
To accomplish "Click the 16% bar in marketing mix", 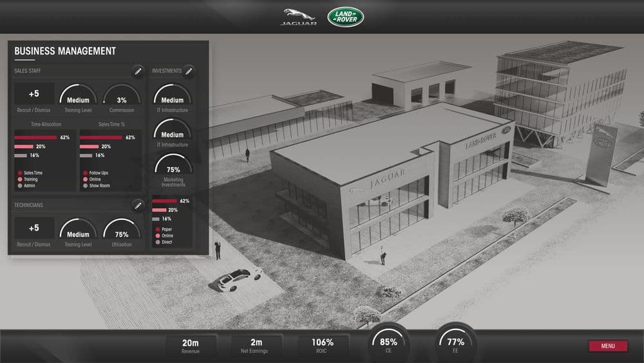I will (156, 219).
